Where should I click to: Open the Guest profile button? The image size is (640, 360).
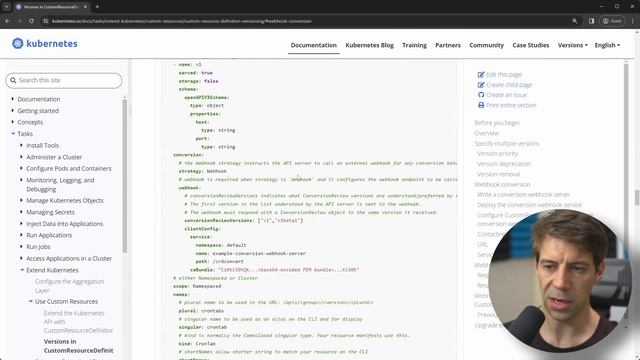612,21
